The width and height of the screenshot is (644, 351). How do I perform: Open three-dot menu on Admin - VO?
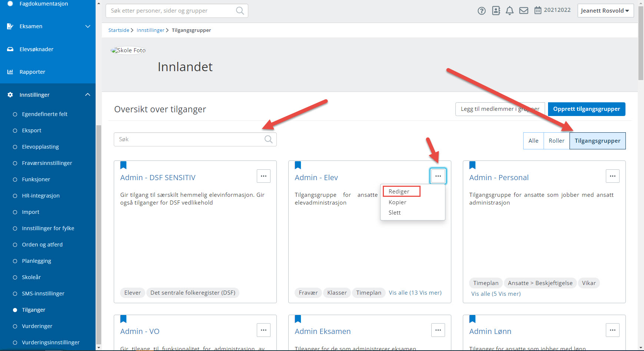263,330
